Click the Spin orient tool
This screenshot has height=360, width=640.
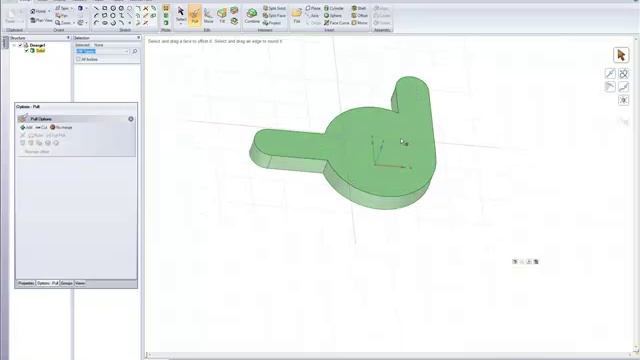click(62, 8)
